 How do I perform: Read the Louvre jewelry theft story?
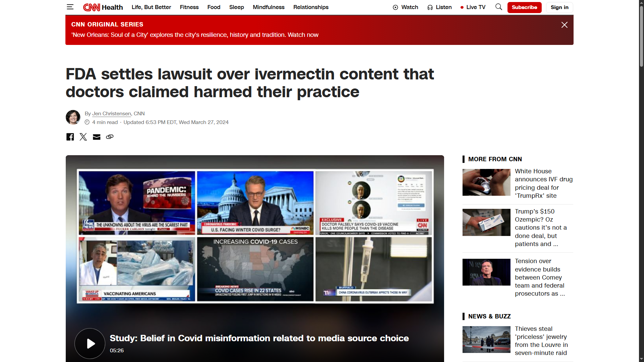point(541,341)
